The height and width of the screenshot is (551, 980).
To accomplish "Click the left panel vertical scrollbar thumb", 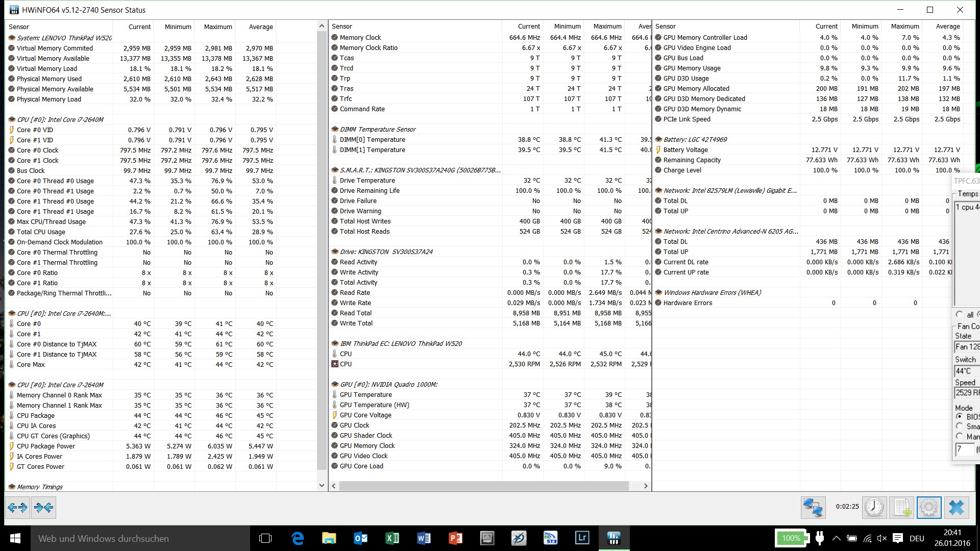I will tap(322, 251).
